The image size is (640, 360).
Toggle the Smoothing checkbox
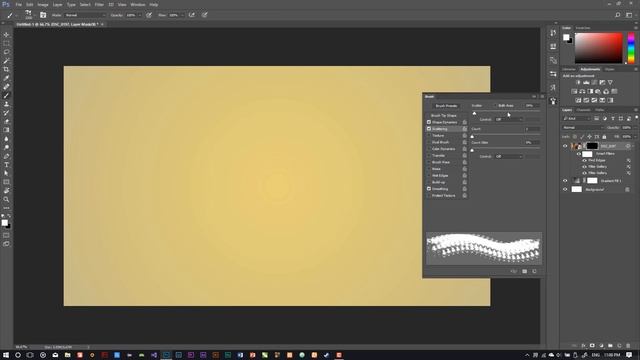(429, 189)
